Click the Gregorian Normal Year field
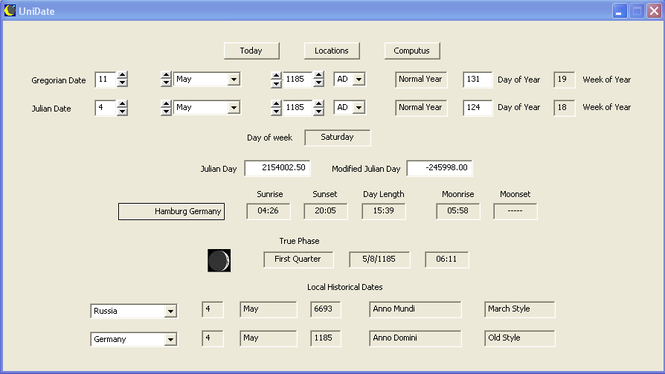665x374 pixels. click(x=421, y=79)
